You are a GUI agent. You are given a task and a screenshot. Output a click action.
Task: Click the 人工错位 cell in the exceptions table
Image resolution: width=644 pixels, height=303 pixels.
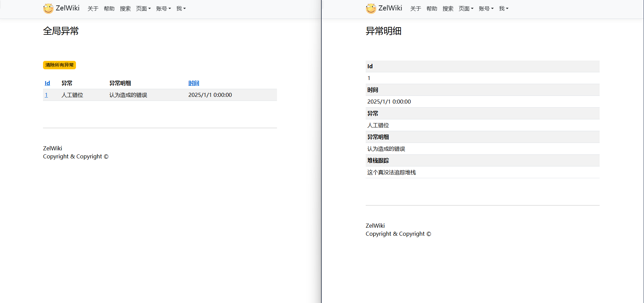72,95
